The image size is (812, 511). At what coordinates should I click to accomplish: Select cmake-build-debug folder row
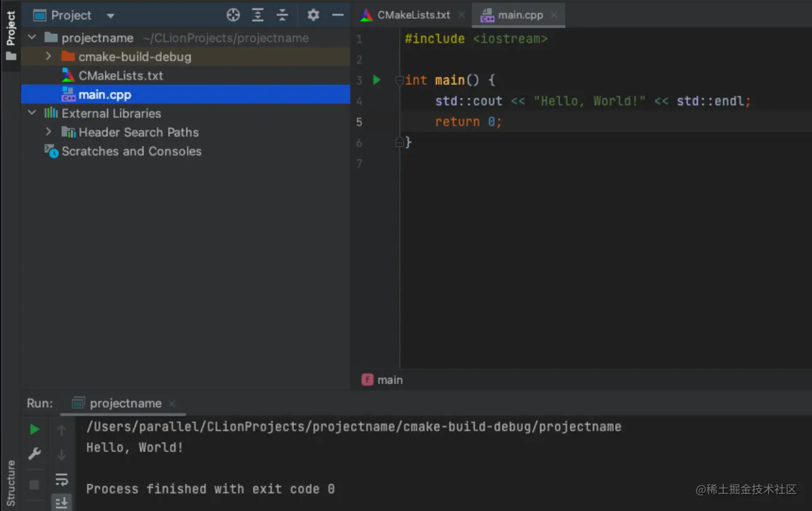pos(186,57)
